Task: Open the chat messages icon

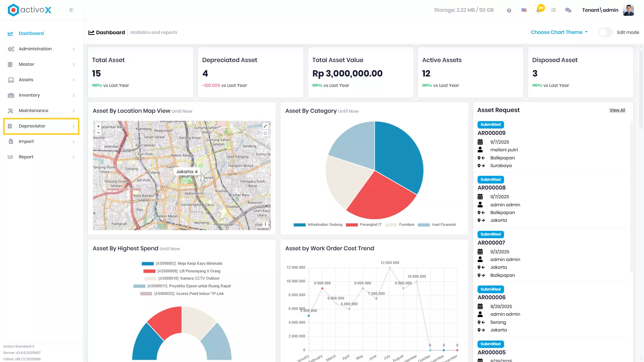Action: pos(568,10)
